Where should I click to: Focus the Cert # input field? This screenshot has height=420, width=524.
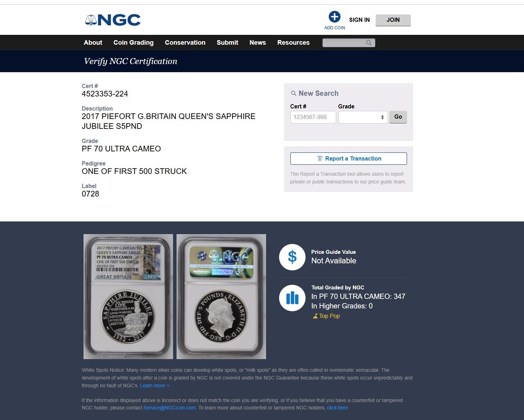[313, 117]
